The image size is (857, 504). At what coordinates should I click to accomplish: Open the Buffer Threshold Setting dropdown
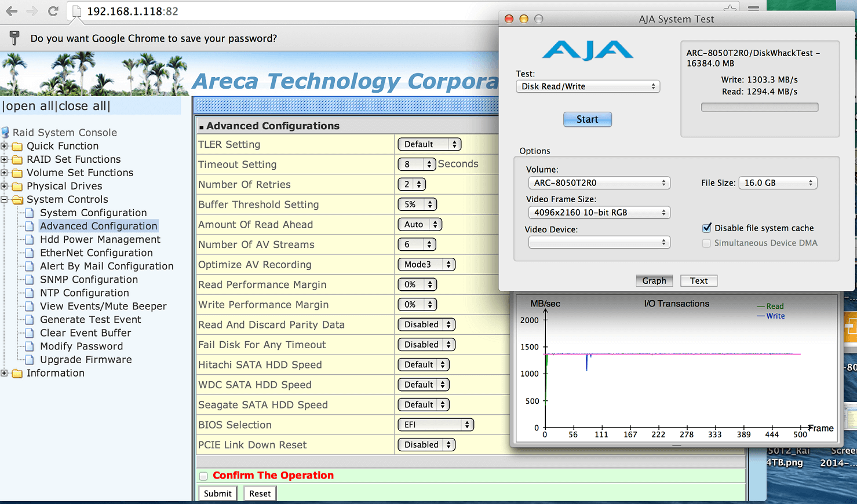click(x=417, y=204)
